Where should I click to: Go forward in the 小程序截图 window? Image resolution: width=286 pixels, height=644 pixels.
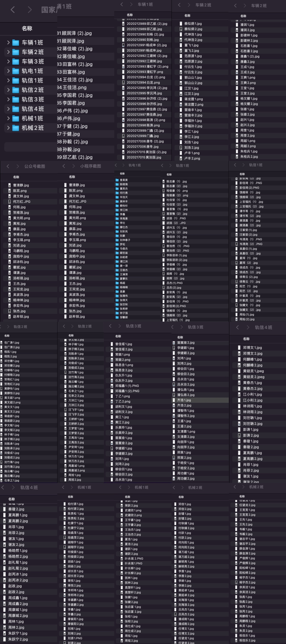73,166
